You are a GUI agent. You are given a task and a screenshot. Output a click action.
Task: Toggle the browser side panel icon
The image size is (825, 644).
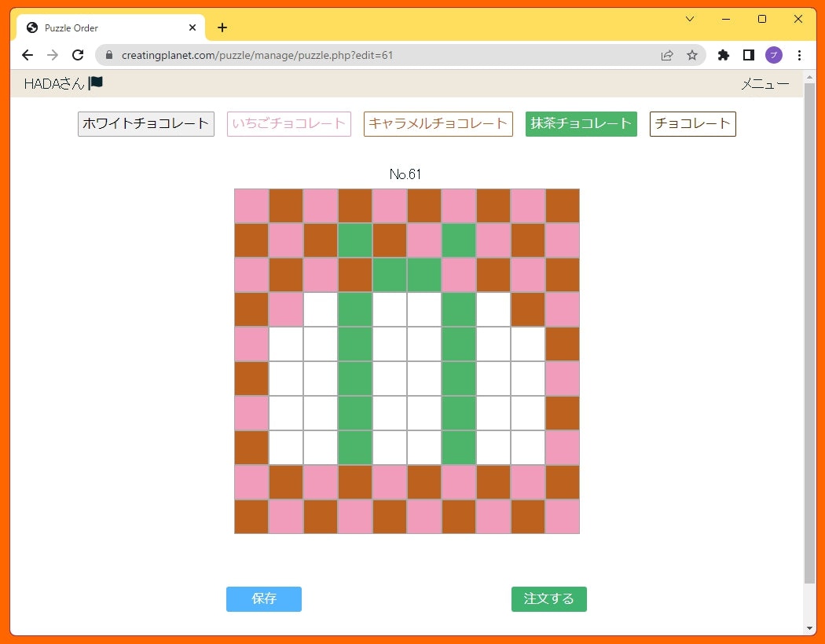749,55
